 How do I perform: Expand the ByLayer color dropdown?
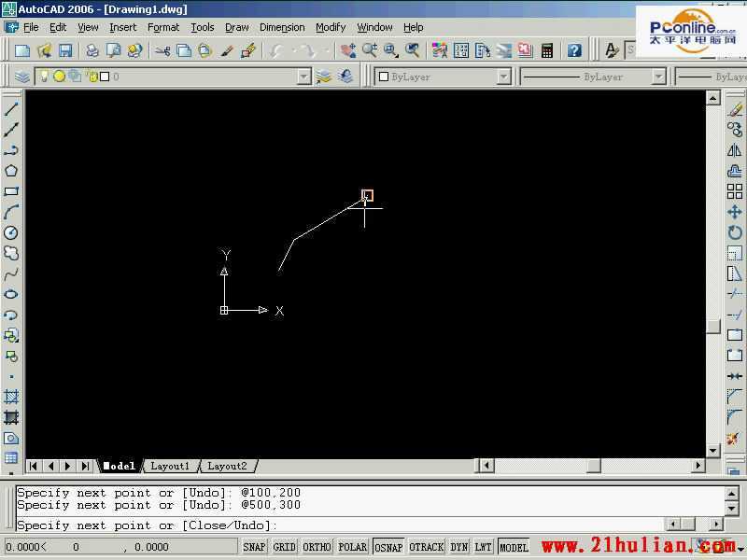click(503, 77)
